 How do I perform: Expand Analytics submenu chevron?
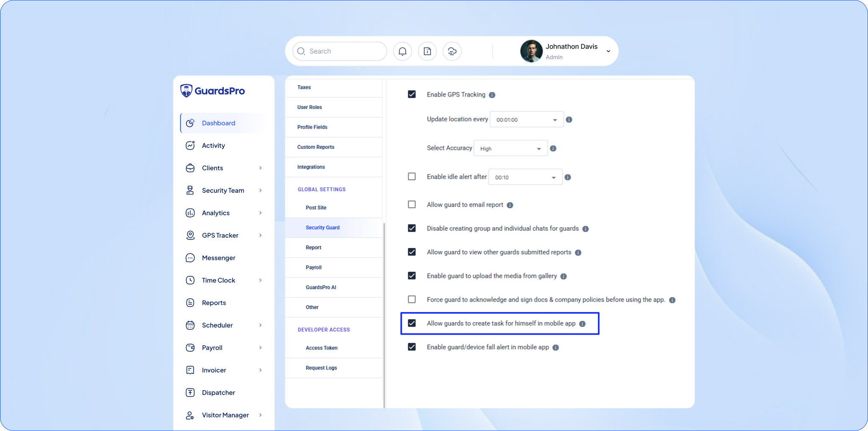261,213
